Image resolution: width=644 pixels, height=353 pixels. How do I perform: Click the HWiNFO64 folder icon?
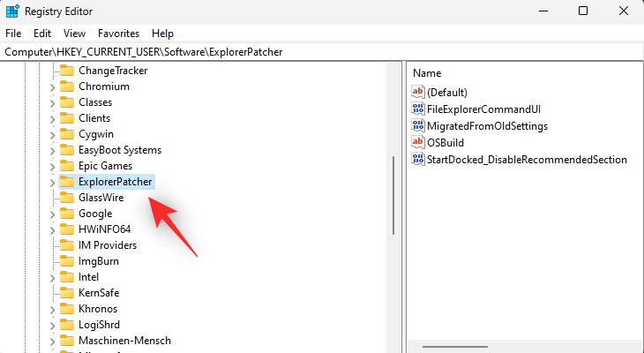[66, 229]
